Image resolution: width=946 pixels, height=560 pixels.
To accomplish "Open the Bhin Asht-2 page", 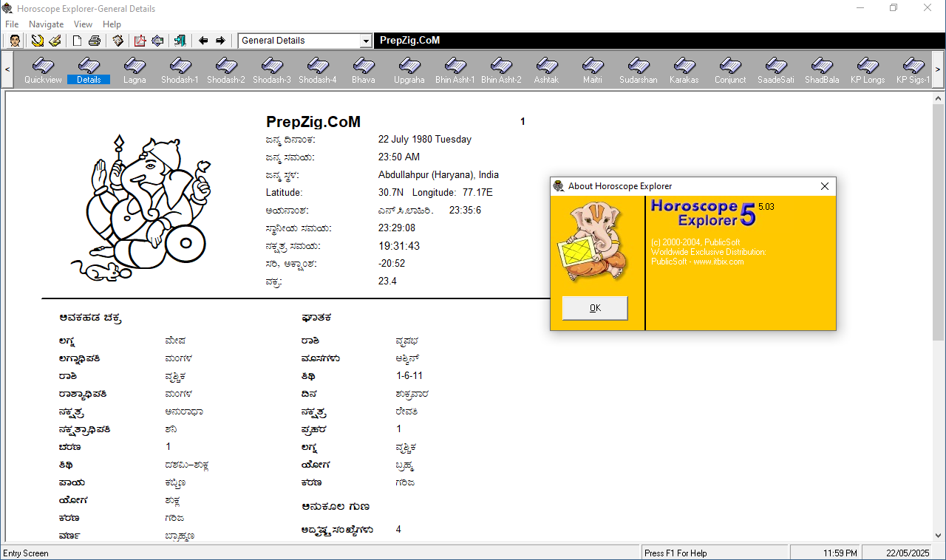I will tap(501, 70).
